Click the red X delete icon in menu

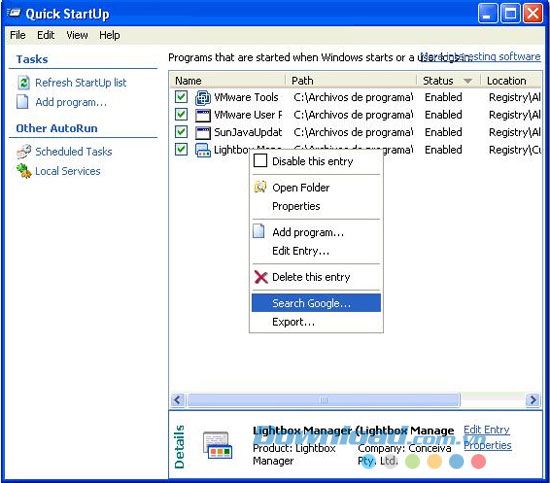261,277
